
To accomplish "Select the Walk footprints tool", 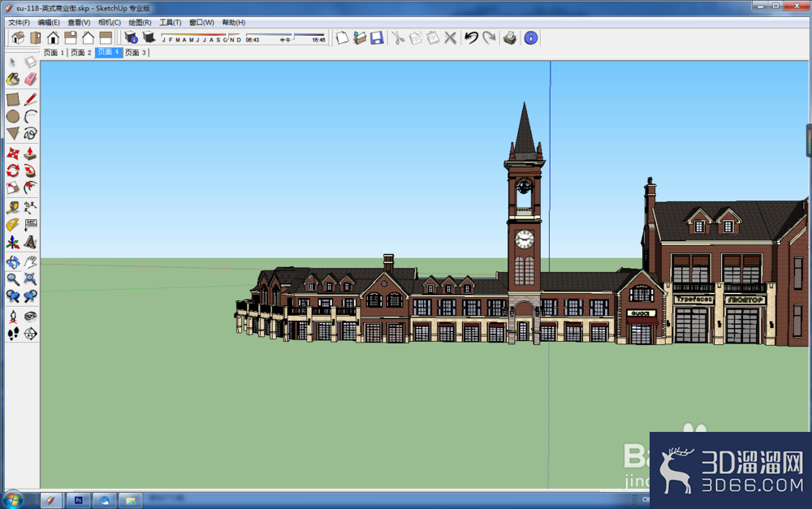I will click(x=13, y=334).
